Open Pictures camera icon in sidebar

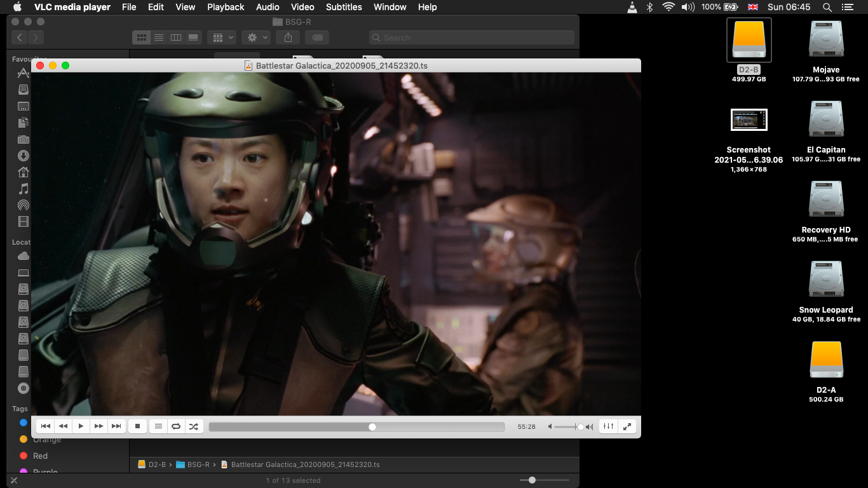(24, 139)
